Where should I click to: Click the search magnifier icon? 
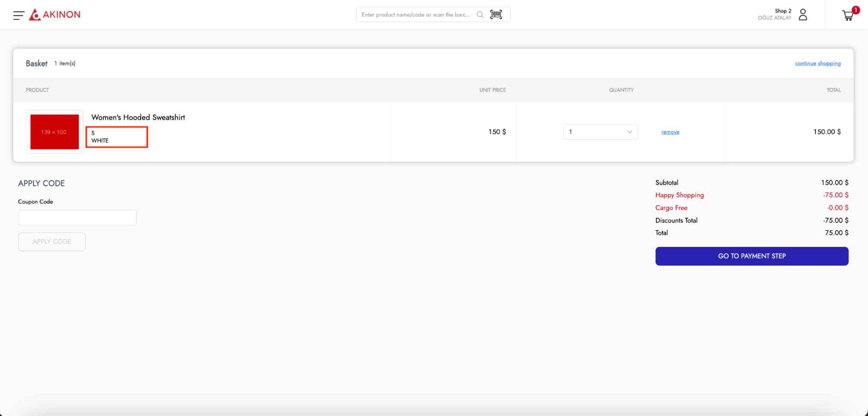pos(480,15)
